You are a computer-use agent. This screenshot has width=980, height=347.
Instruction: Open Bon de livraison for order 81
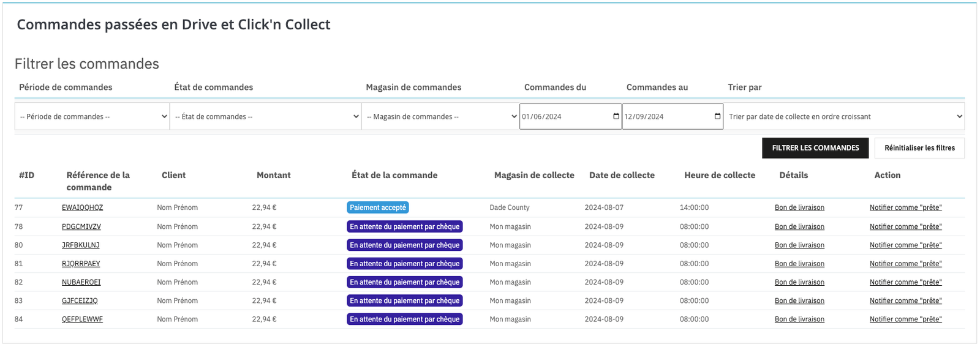coord(799,264)
